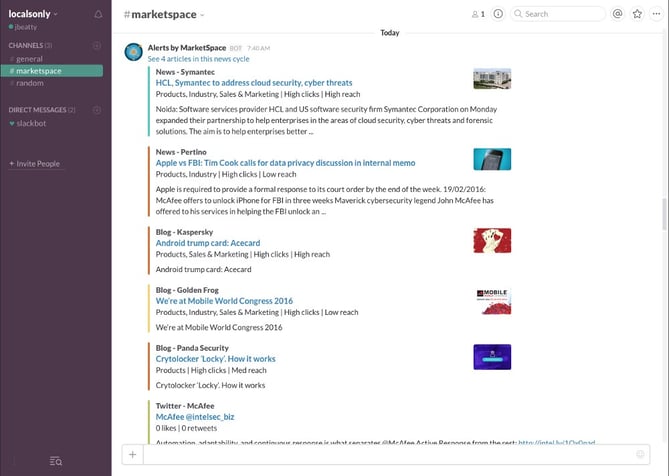
Task: Add a channel with plus icon
Action: pyautogui.click(x=97, y=46)
